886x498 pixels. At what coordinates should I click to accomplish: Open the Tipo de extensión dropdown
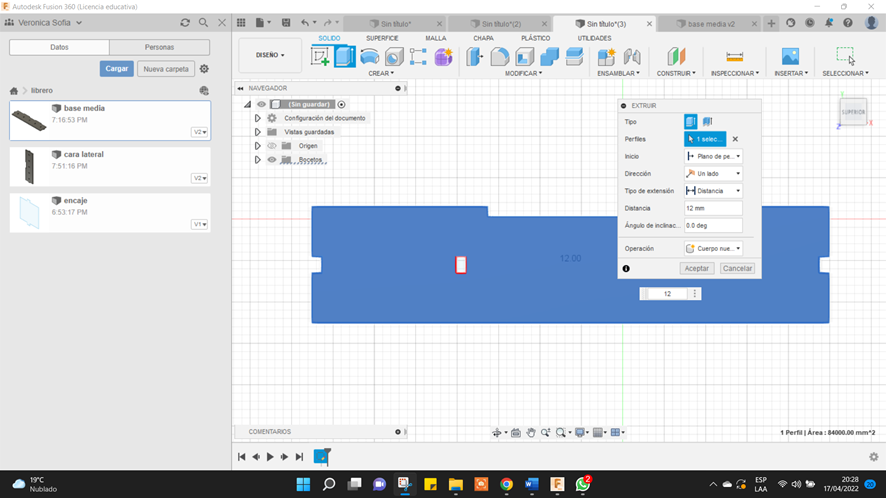coord(713,191)
